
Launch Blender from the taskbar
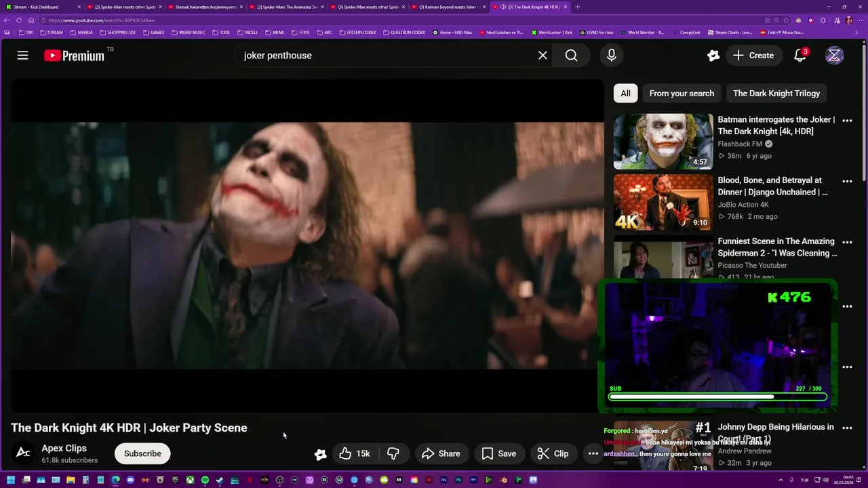coord(503,480)
